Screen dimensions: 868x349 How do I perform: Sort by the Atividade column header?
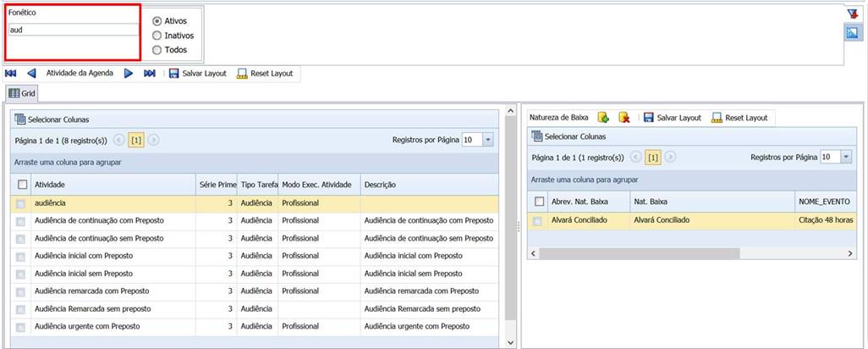click(x=113, y=185)
